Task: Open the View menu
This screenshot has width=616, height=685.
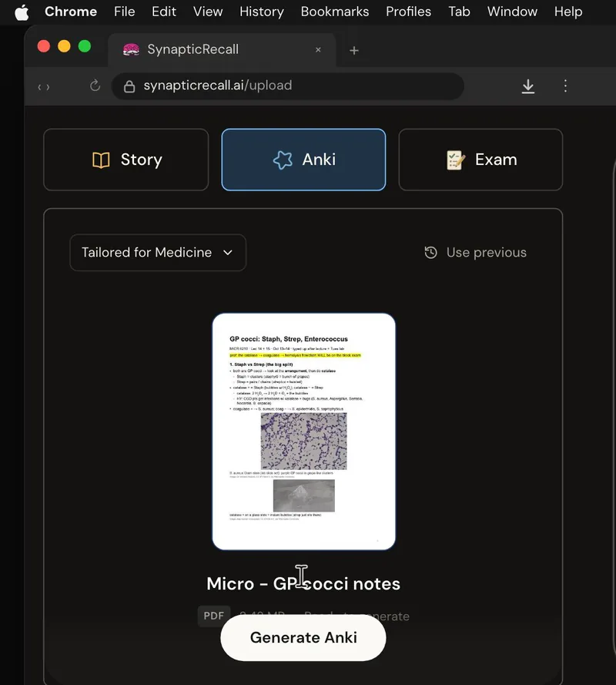Action: [208, 12]
